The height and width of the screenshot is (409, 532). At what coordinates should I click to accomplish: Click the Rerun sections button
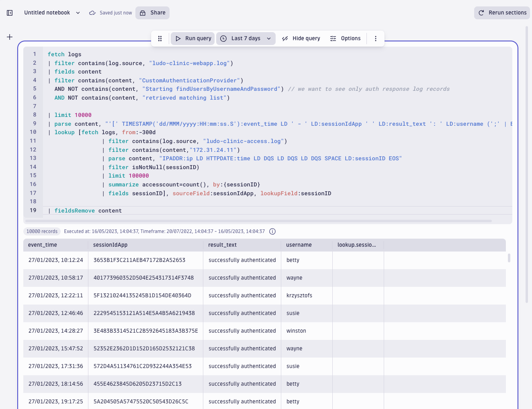click(x=501, y=12)
